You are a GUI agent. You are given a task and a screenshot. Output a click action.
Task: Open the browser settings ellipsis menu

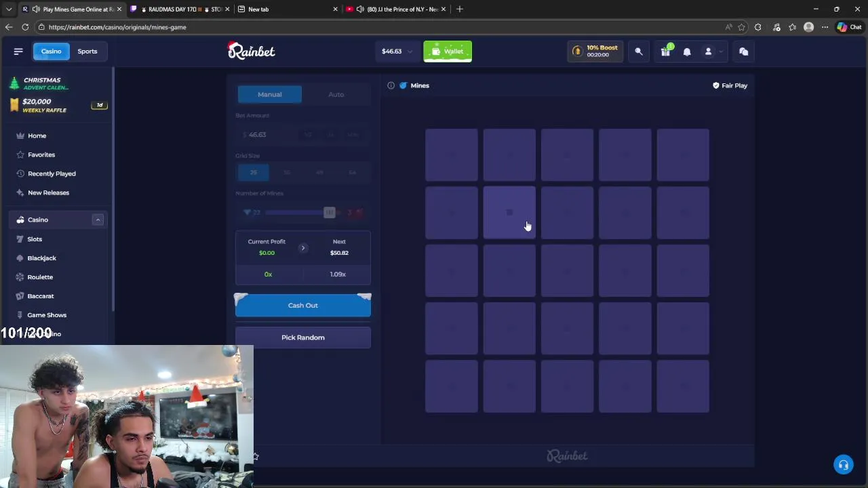click(x=825, y=27)
